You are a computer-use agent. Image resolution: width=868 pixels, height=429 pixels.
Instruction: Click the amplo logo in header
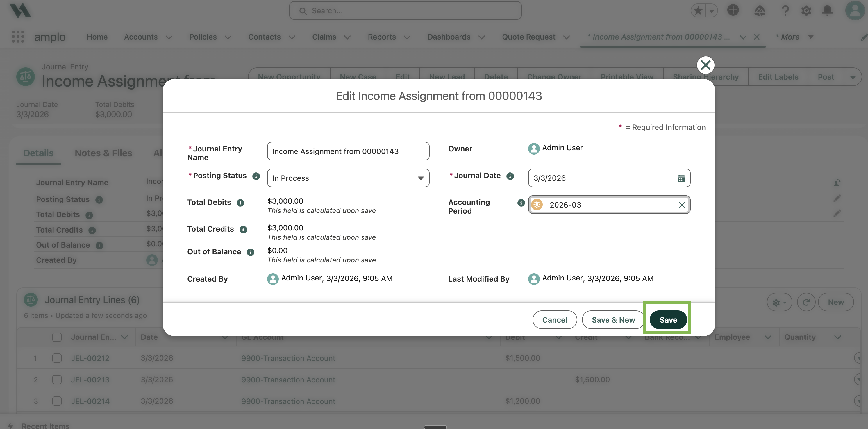point(20,10)
